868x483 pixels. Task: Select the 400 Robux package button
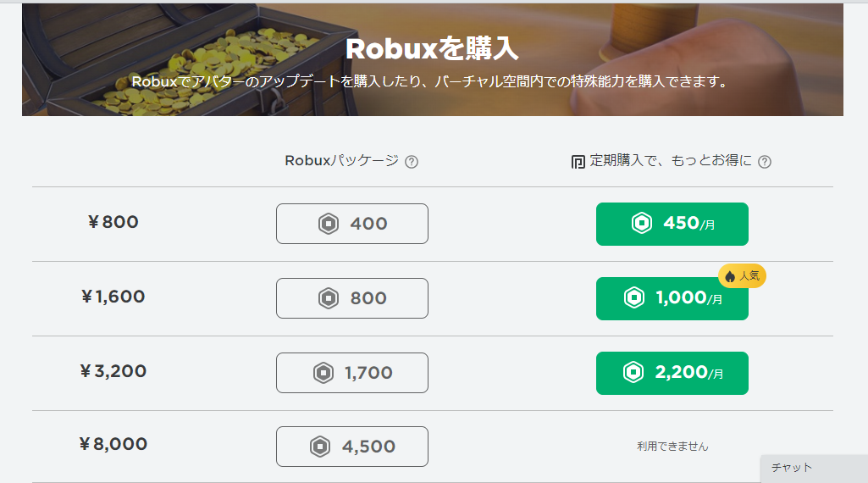click(x=352, y=224)
